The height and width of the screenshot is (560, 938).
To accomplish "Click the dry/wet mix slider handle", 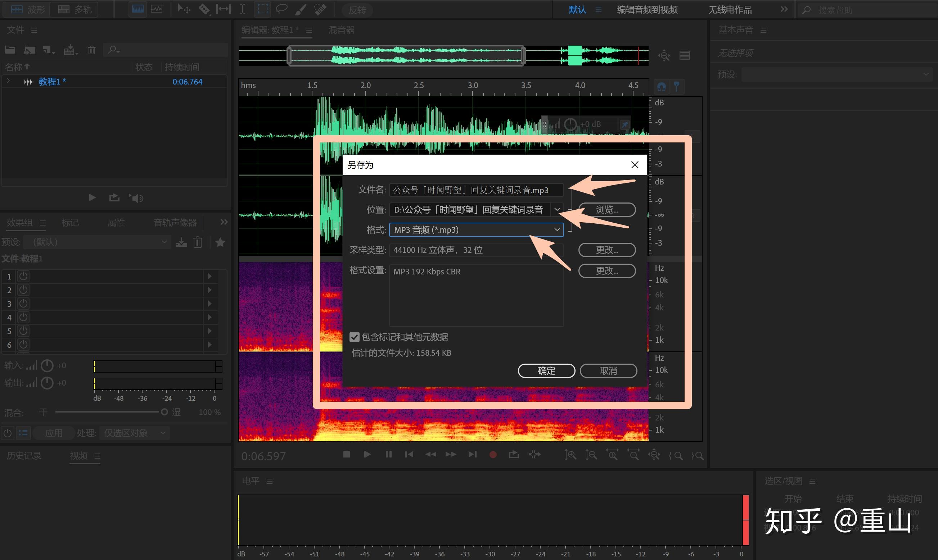I will (x=164, y=412).
